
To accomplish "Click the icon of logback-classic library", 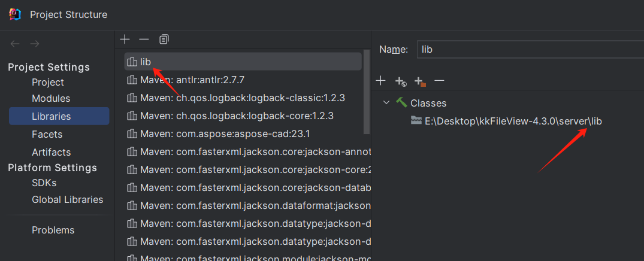I will 132,98.
